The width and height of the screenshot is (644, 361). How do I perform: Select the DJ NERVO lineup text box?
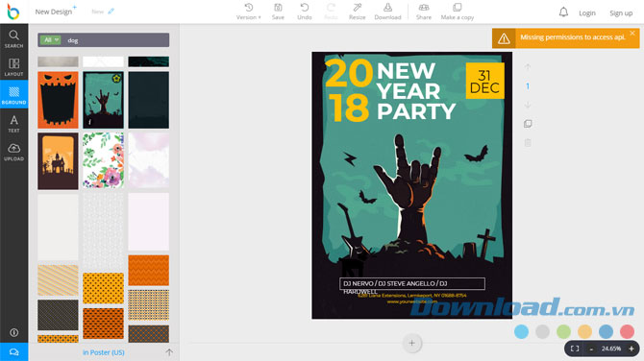tap(412, 284)
